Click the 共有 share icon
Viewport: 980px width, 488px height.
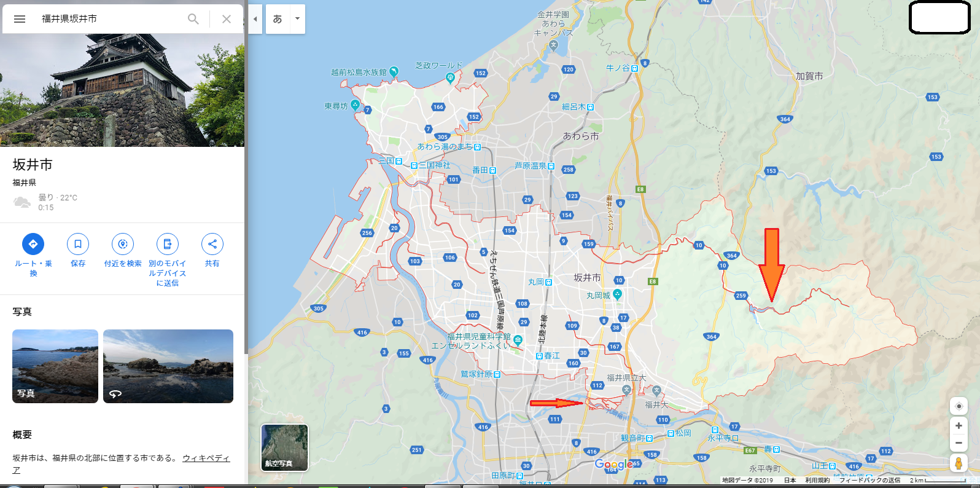coord(212,244)
